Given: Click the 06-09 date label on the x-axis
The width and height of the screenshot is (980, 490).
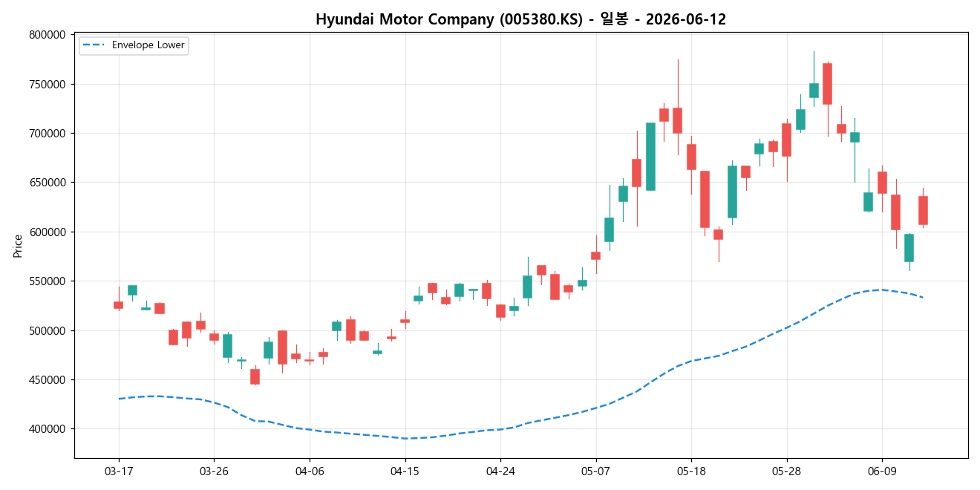Looking at the screenshot, I should coord(882,471).
